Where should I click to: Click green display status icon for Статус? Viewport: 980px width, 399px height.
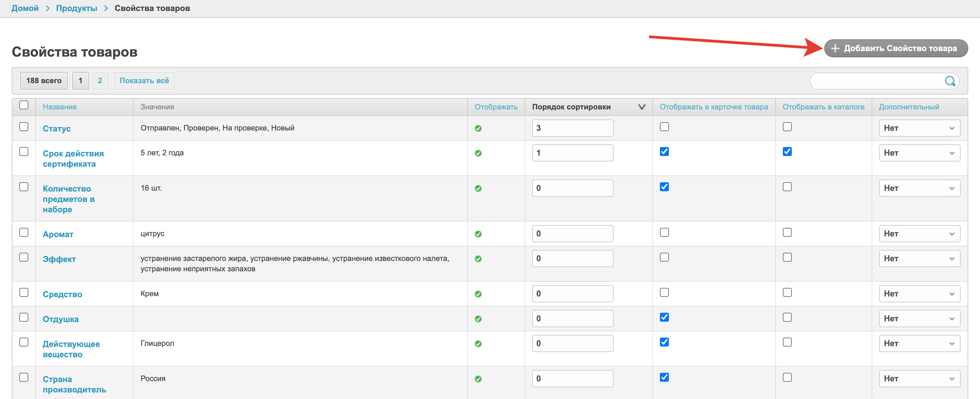tap(478, 128)
